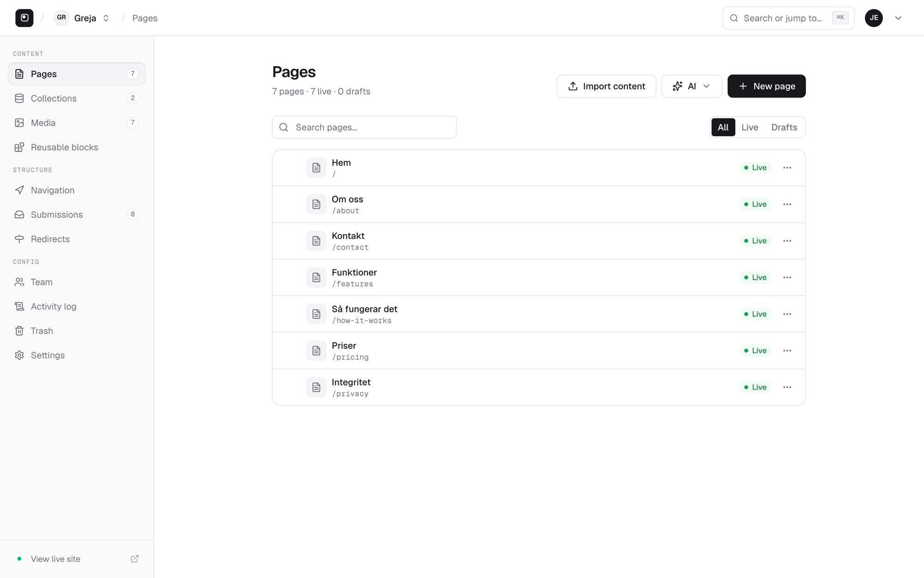Switch to the Drafts filter tab
Screen dimensions: 924x578
784,127
